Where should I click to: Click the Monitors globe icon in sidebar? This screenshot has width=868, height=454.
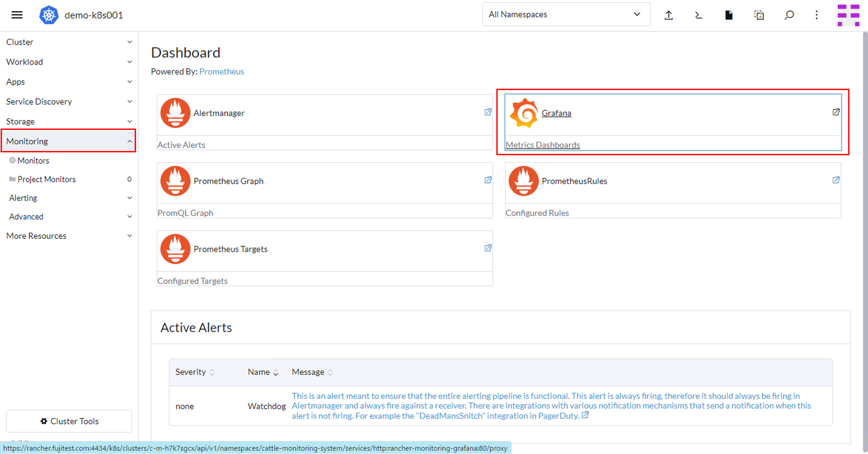pyautogui.click(x=12, y=160)
